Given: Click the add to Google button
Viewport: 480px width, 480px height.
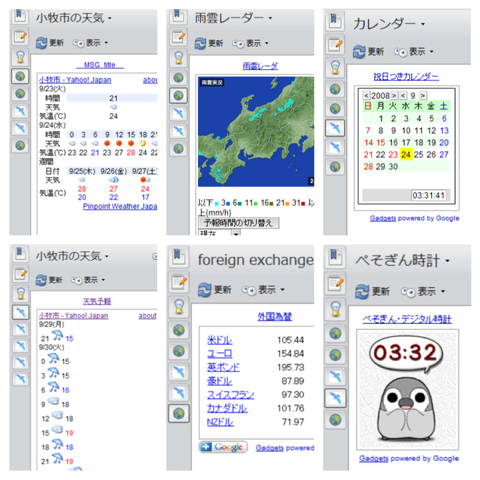Looking at the screenshot, I should 223,447.
